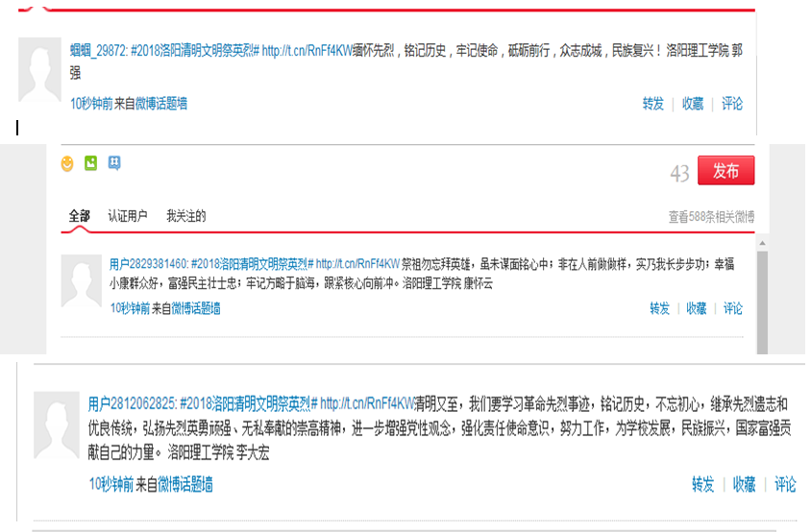Select the 认证用户 tab
This screenshot has height=532, width=811.
(x=127, y=216)
